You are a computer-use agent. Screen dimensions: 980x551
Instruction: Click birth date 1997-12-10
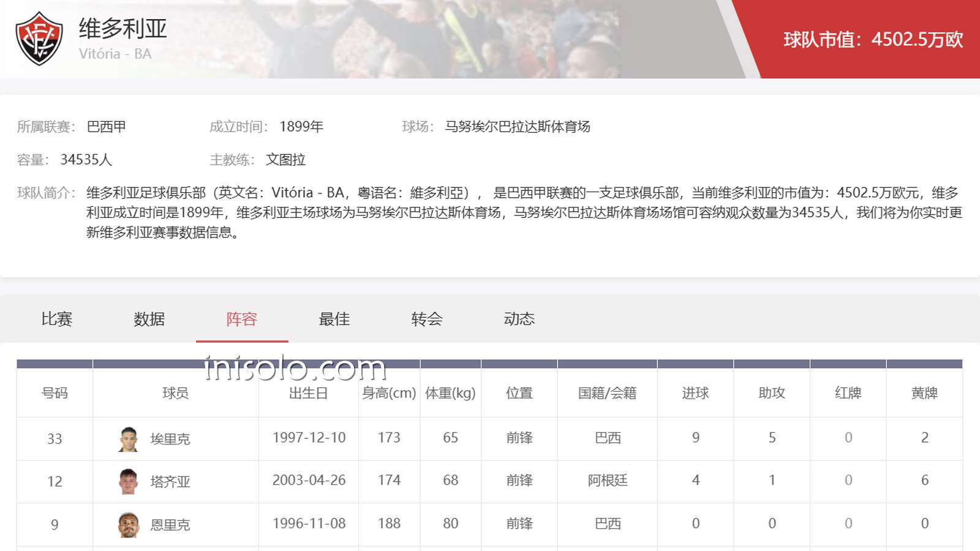(x=309, y=438)
